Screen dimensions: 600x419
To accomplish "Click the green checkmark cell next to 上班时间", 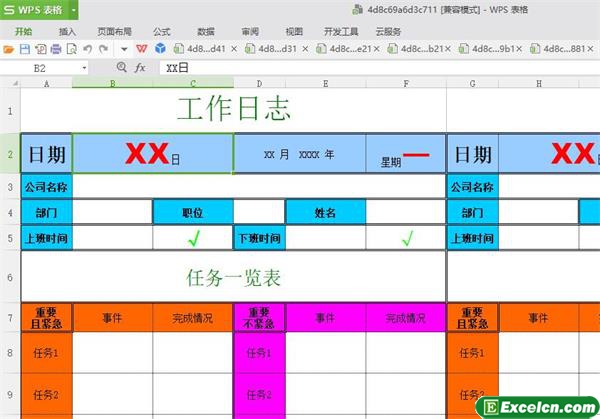I will coord(193,238).
